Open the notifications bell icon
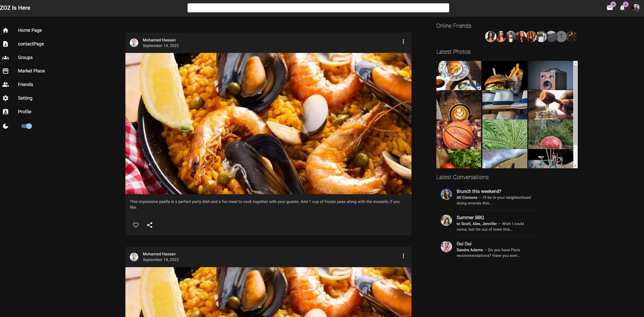Screen dimensions: 644x317 [x=622, y=8]
